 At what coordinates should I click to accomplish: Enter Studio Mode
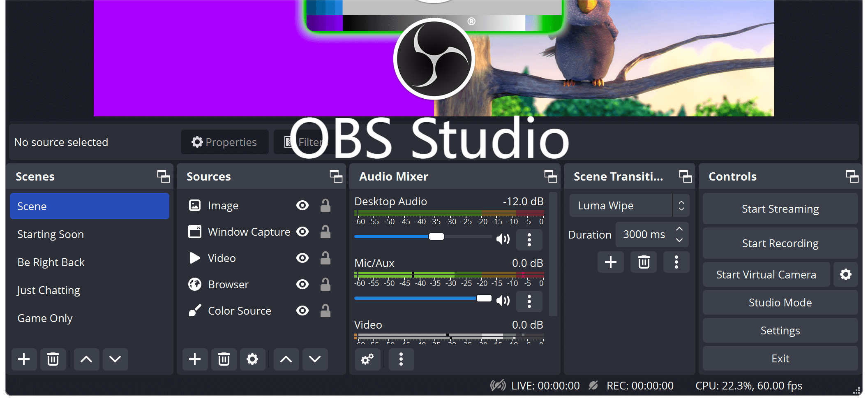coord(780,302)
